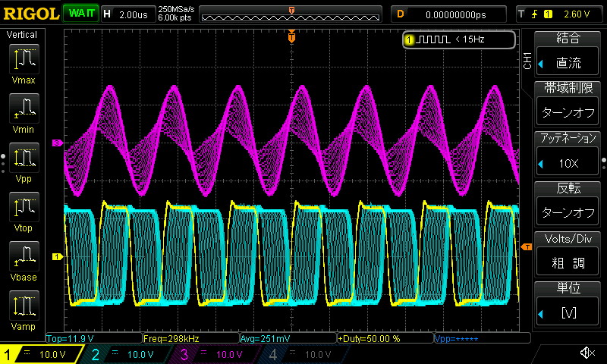Viewport: 607px width, 364px height.
Task: Open the 単位 unit selector [V]
Action: (x=568, y=312)
